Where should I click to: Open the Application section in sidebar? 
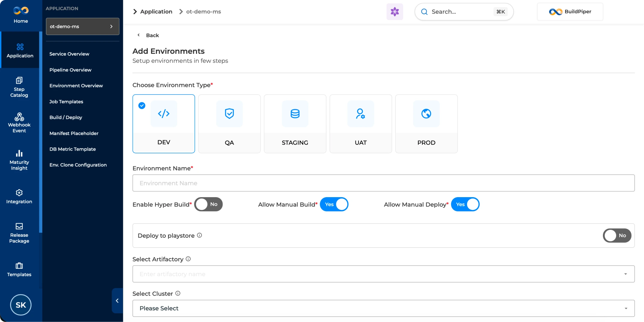[x=20, y=50]
